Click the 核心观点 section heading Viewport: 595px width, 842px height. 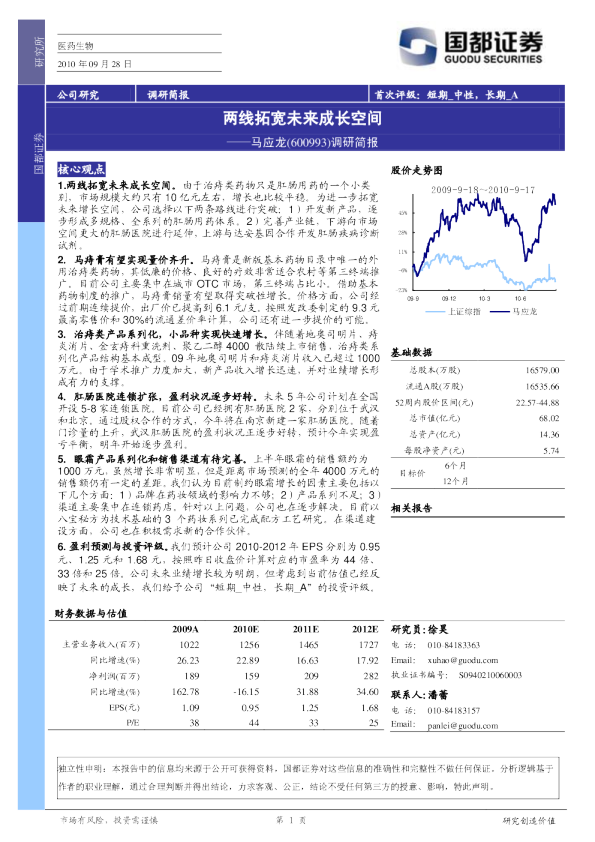(x=81, y=170)
